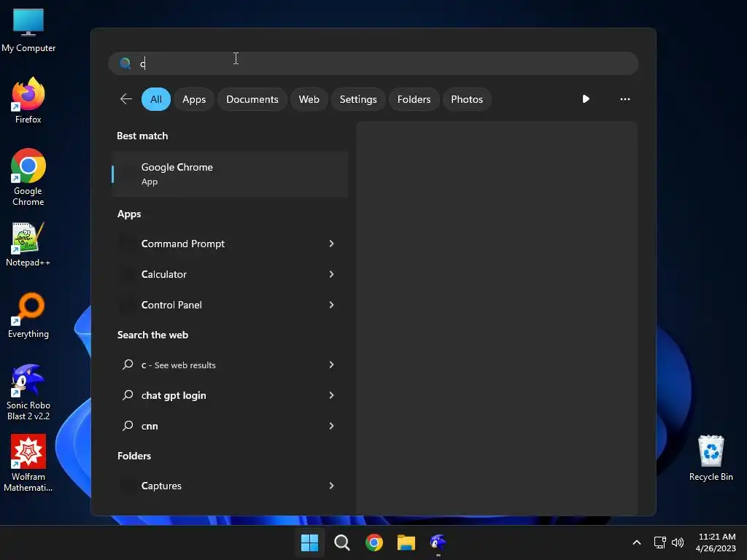The height and width of the screenshot is (560, 747).
Task: Open Google Chrome desktop shortcut
Action: tap(28, 177)
